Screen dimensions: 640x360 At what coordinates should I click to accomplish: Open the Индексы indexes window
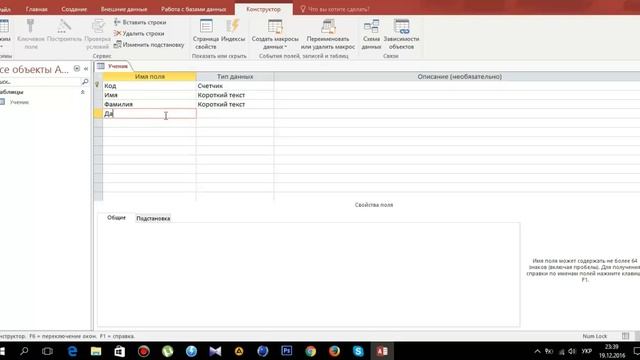[233, 31]
